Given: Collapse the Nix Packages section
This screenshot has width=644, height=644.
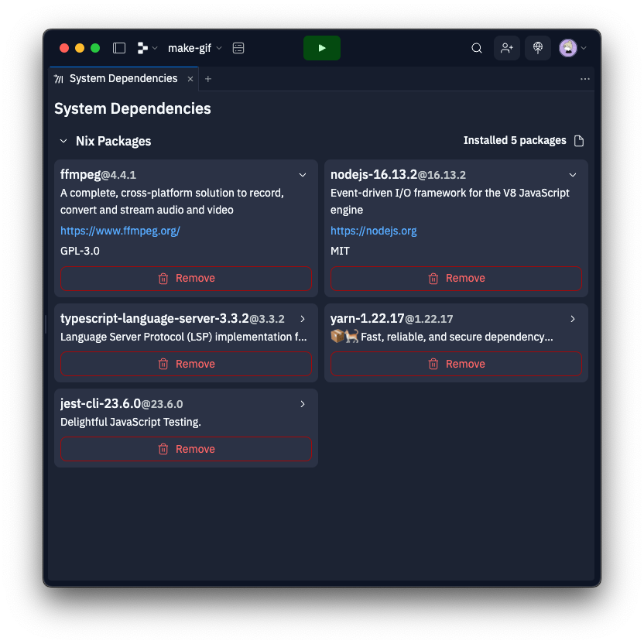Looking at the screenshot, I should [63, 141].
